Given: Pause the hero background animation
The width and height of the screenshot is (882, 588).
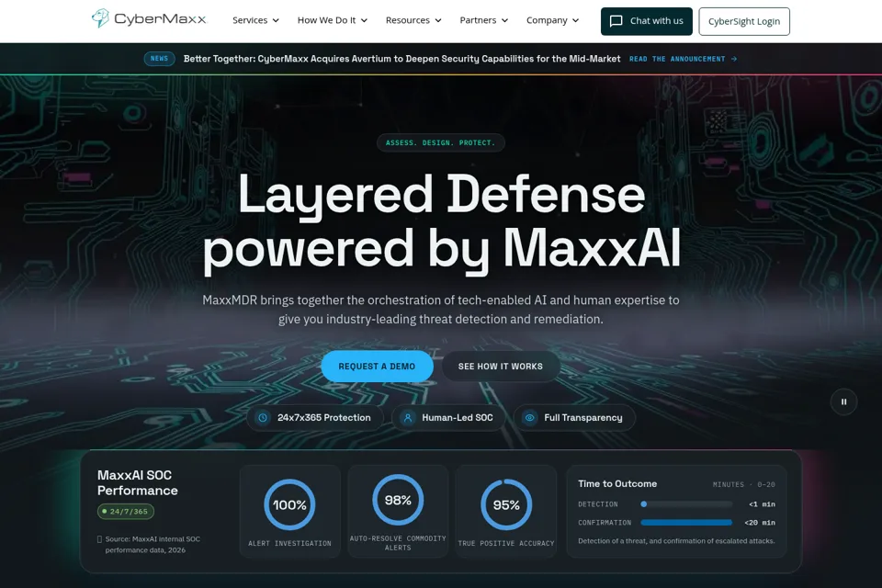Looking at the screenshot, I should tap(843, 401).
